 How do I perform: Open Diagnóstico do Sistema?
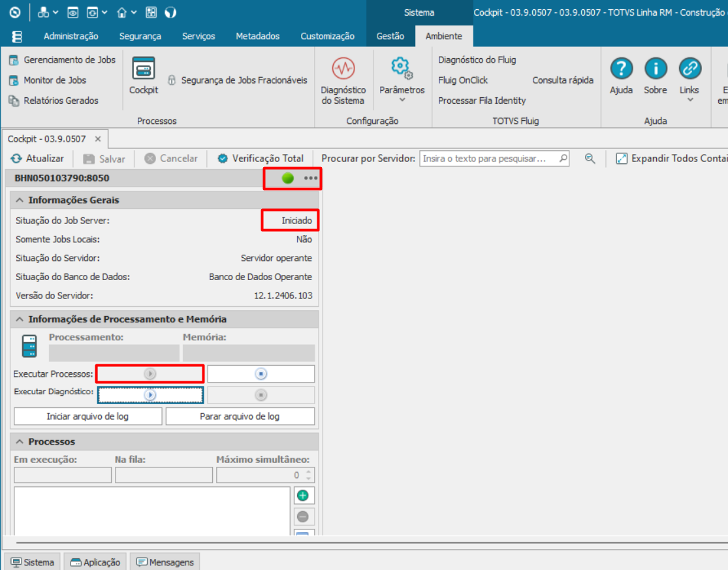343,81
